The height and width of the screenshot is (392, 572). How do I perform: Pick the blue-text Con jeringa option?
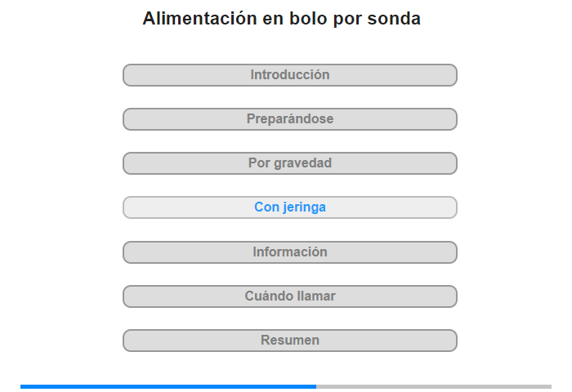(290, 207)
